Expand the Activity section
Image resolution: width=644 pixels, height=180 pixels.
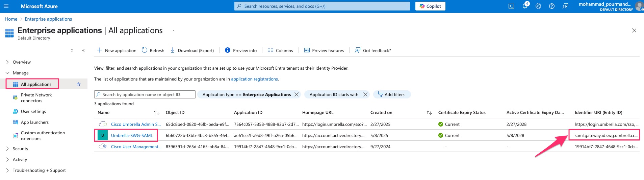pos(7,159)
